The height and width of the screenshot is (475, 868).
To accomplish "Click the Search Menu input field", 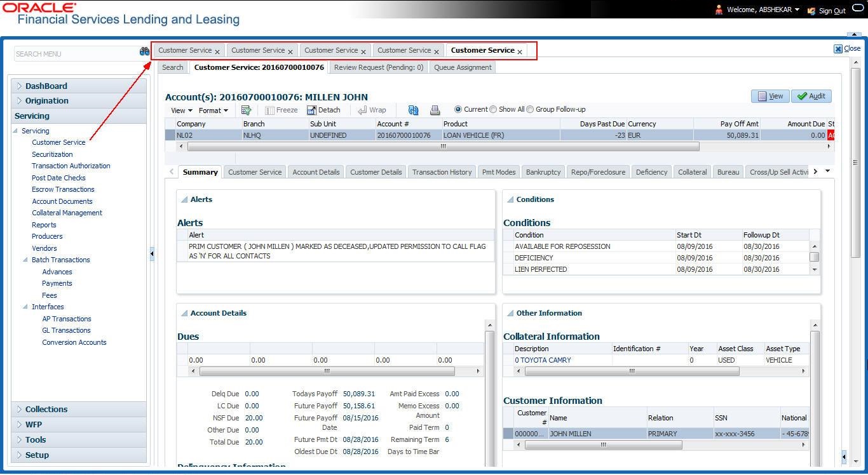I will [75, 54].
